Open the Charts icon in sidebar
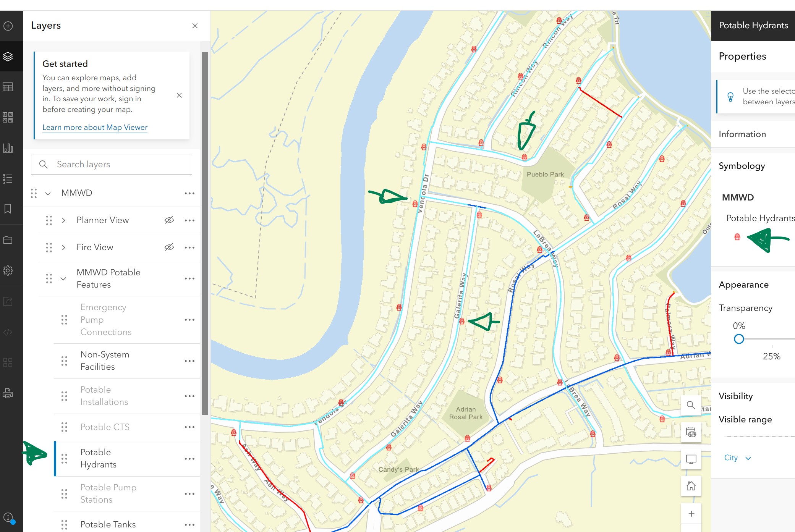The width and height of the screenshot is (795, 532). [x=8, y=148]
